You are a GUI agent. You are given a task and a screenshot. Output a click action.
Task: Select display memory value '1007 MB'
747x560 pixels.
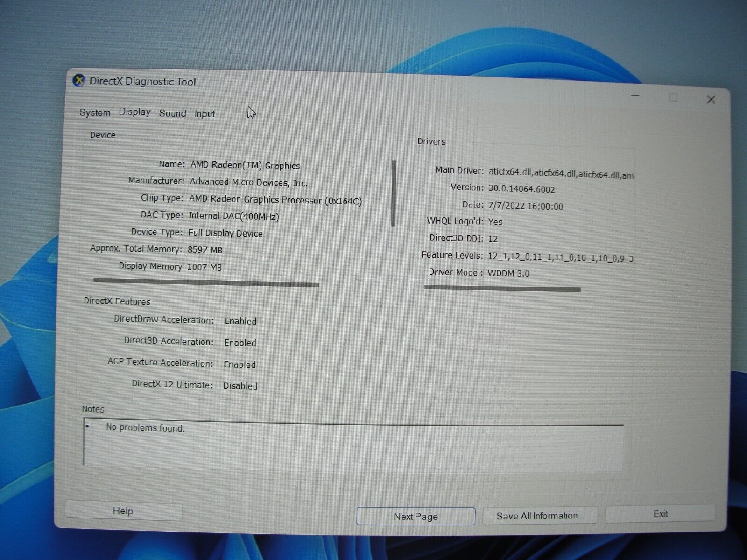click(x=204, y=267)
